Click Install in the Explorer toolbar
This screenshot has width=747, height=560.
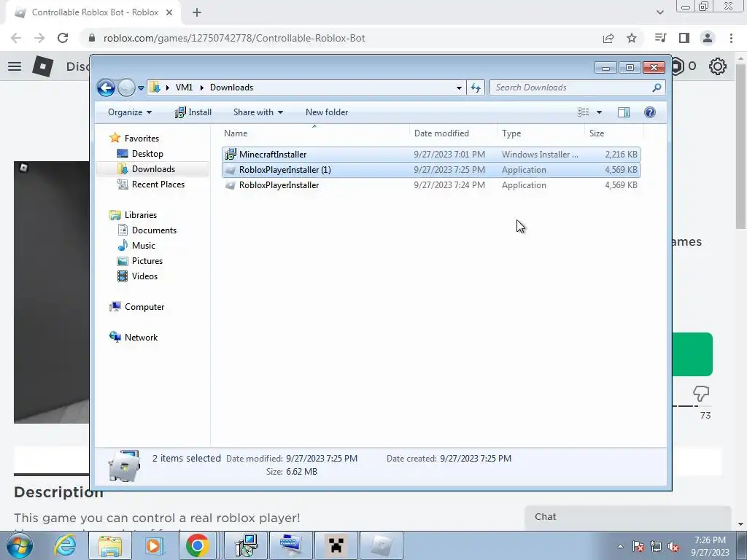[193, 112]
